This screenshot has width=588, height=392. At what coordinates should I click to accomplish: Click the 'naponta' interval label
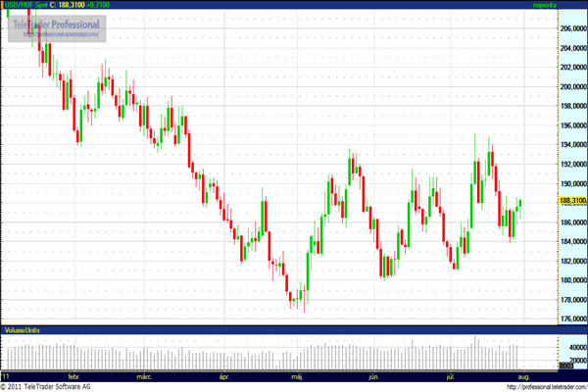point(544,5)
